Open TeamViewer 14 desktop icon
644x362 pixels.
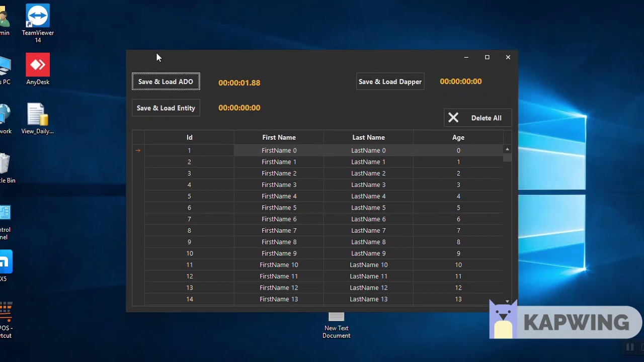tap(38, 23)
